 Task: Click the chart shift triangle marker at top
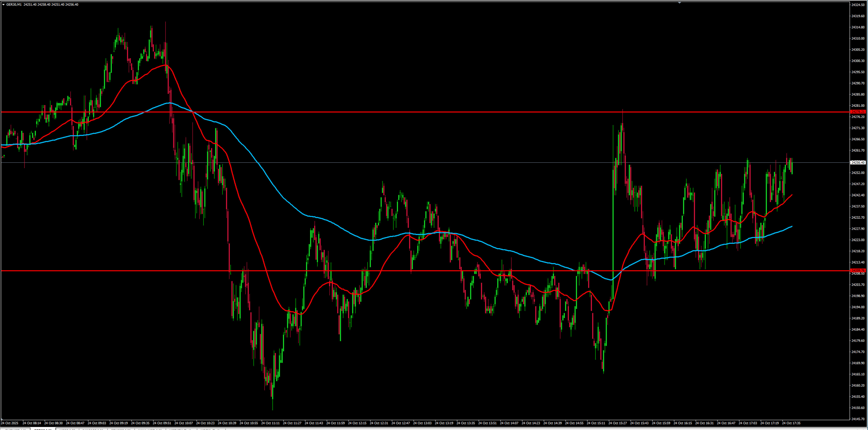[x=679, y=3]
